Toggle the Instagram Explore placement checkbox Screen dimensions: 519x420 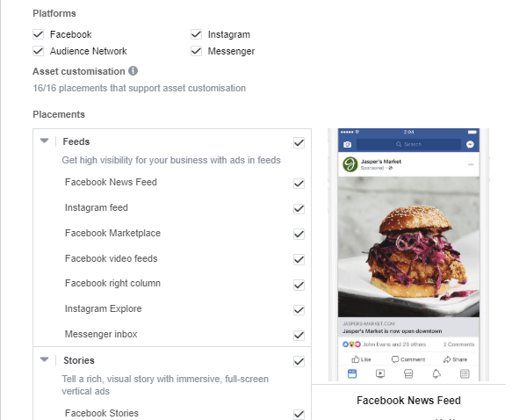pyautogui.click(x=299, y=310)
